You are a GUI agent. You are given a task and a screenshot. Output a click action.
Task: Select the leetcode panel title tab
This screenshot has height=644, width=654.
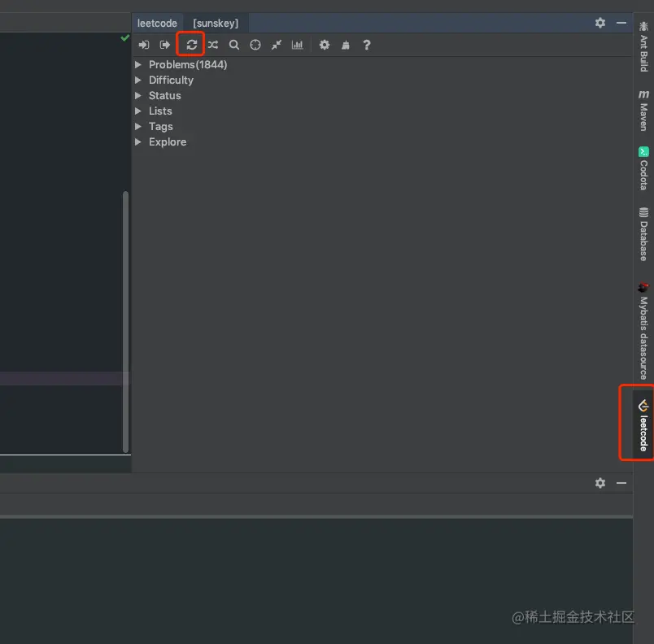point(157,23)
